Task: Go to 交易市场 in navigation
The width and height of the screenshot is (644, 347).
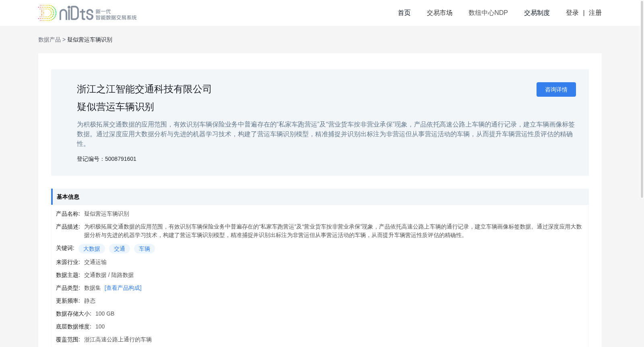Action: 440,13
